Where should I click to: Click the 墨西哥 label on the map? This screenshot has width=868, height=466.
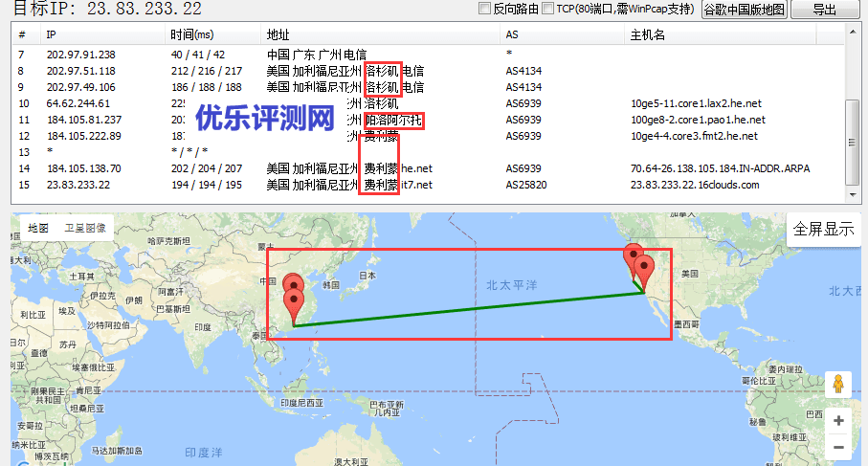[x=686, y=324]
